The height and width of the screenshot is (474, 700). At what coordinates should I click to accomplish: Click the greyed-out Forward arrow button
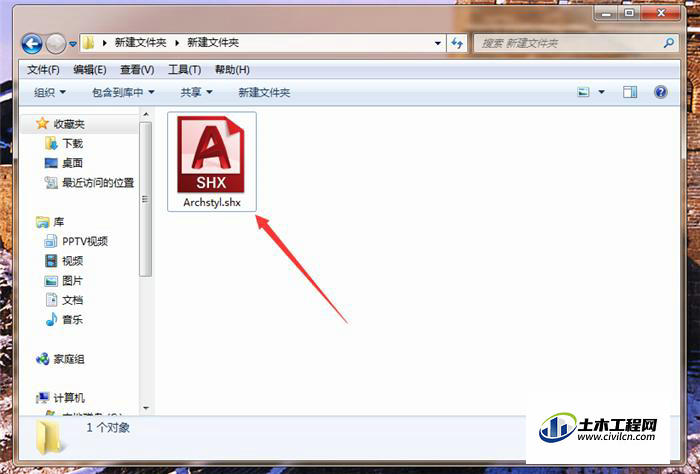[56, 44]
